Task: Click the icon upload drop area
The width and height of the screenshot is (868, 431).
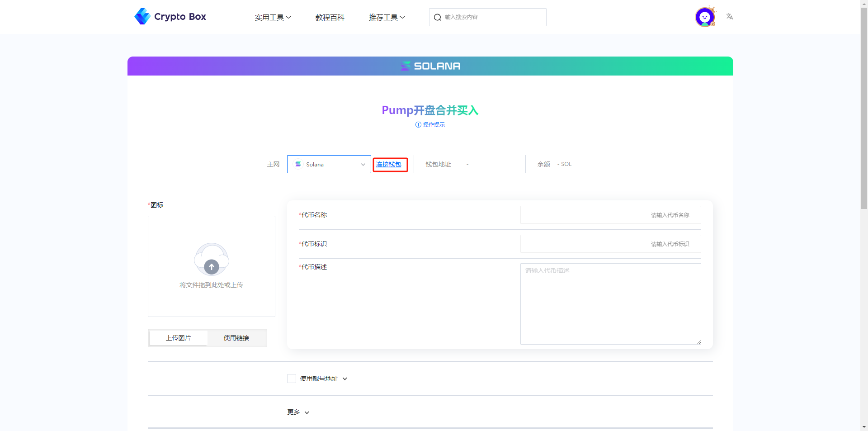Action: point(212,266)
